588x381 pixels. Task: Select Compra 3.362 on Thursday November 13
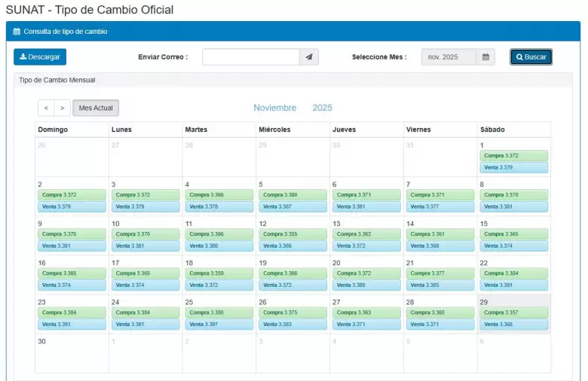[x=366, y=234]
